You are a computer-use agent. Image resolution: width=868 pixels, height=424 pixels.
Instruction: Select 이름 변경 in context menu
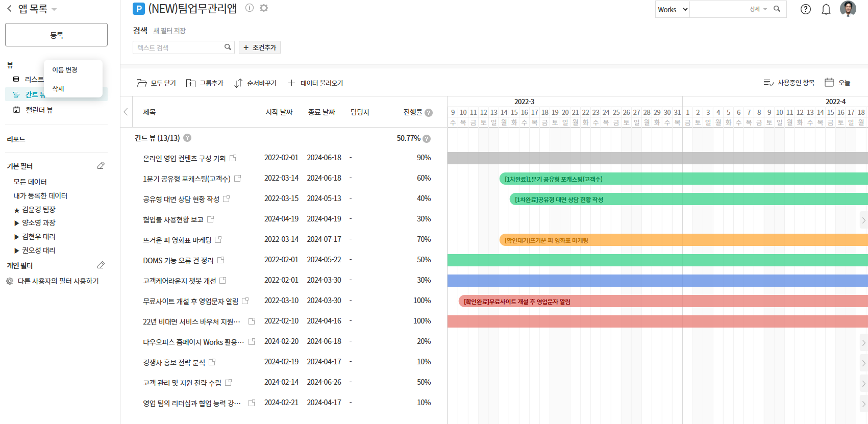(x=65, y=70)
